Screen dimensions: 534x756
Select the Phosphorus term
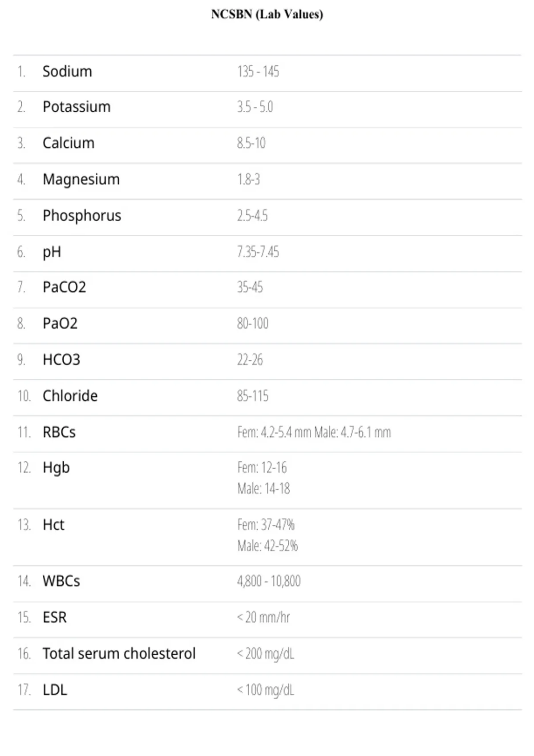tap(82, 216)
